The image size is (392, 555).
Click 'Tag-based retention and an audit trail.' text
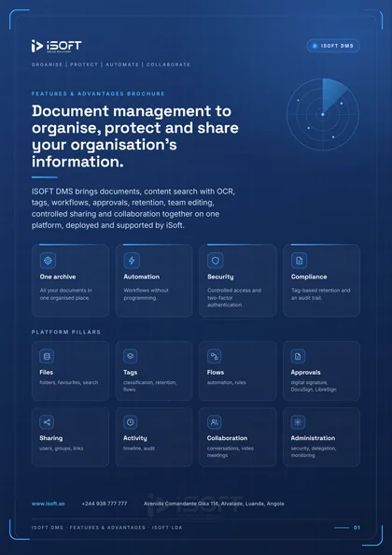(x=320, y=294)
